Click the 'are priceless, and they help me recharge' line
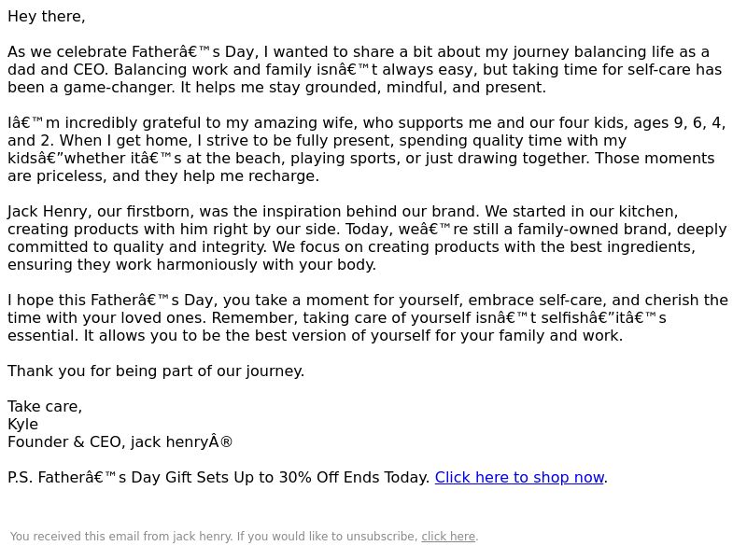Screen dimensions: 747x560 [x=163, y=176]
